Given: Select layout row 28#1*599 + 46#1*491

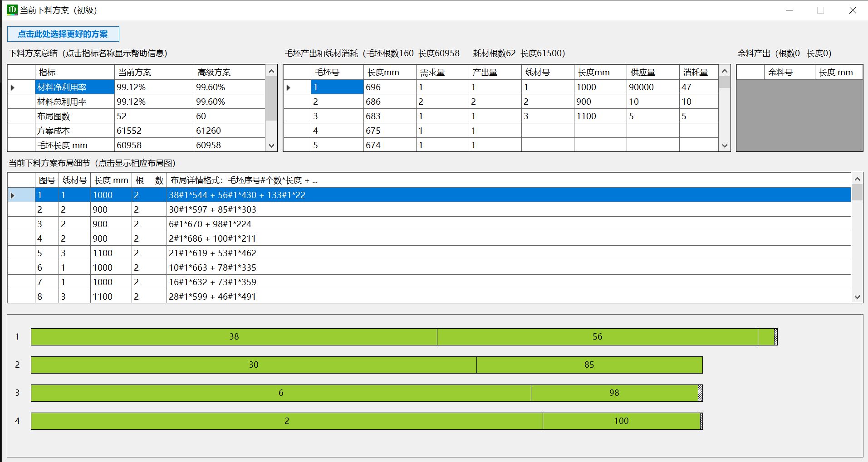Looking at the screenshot, I should 429,296.
